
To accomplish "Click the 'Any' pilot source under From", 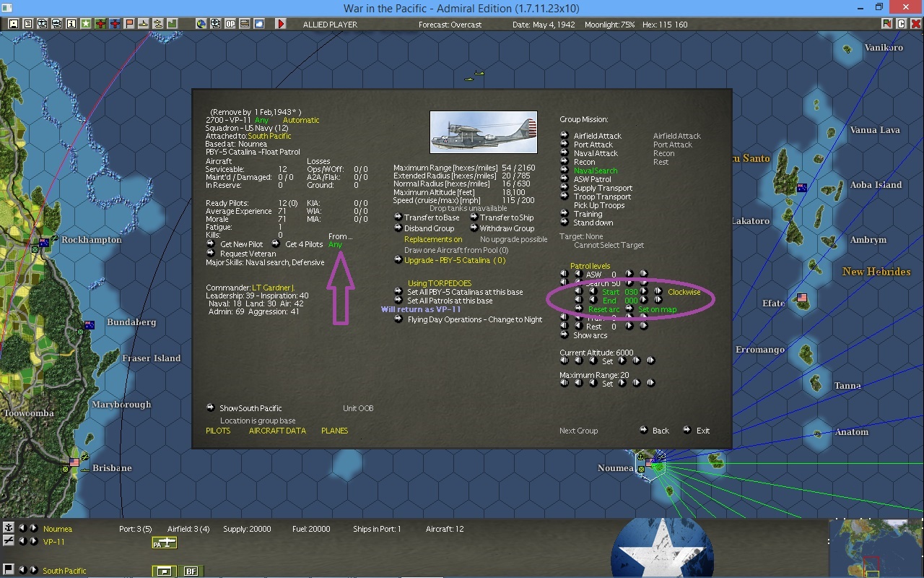I will (x=335, y=245).
